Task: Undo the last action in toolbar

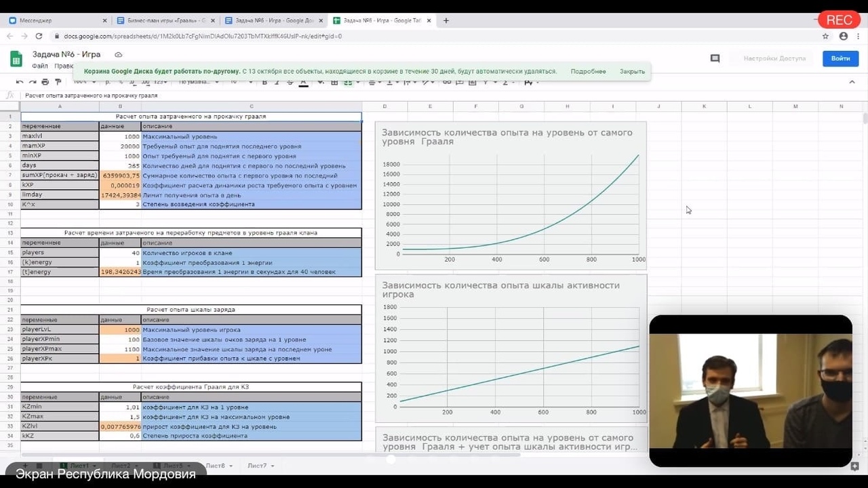Action: (x=20, y=82)
